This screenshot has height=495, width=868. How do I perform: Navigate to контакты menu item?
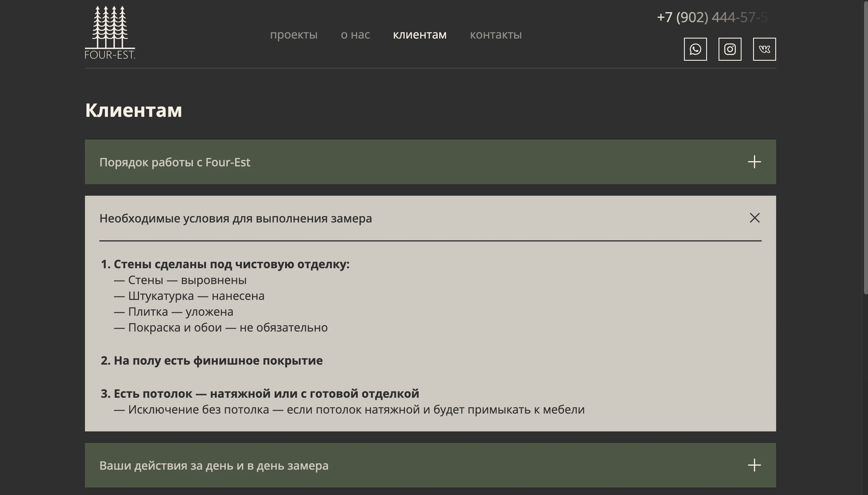496,35
